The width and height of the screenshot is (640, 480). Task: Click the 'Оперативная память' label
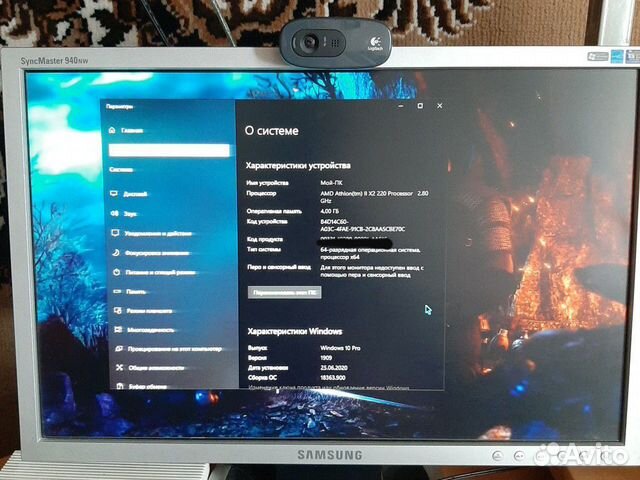click(274, 211)
